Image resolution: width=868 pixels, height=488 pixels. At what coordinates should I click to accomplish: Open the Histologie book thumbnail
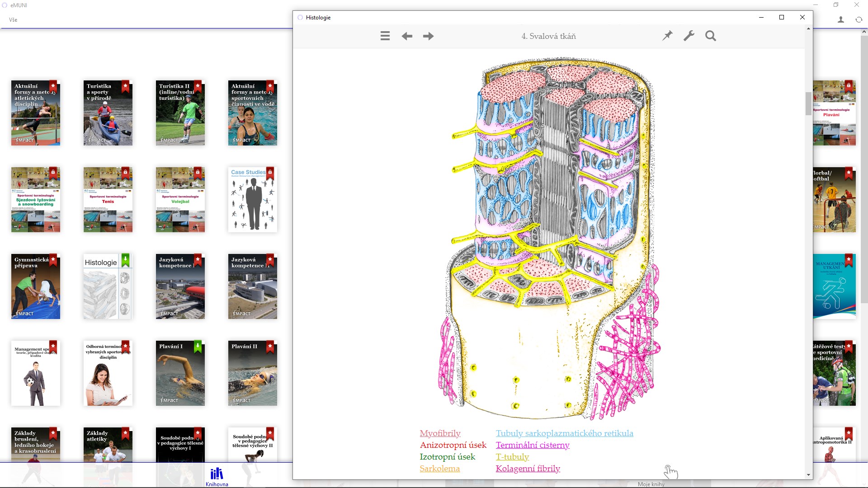coord(108,286)
